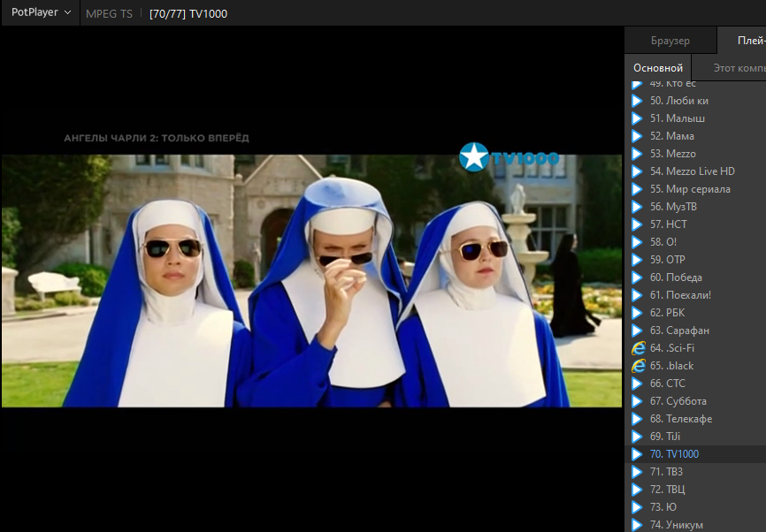Click play icon beside 70. TV1000
Viewport: 766px width, 532px height.
pos(637,454)
